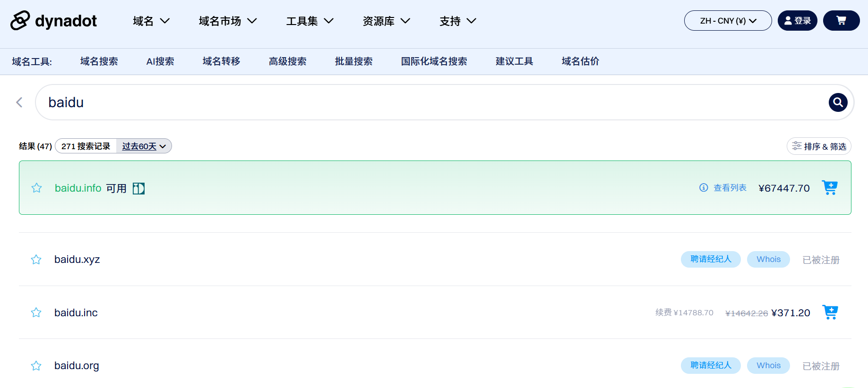Image resolution: width=868 pixels, height=388 pixels.
Task: Click the search magnifier button
Action: click(x=838, y=102)
